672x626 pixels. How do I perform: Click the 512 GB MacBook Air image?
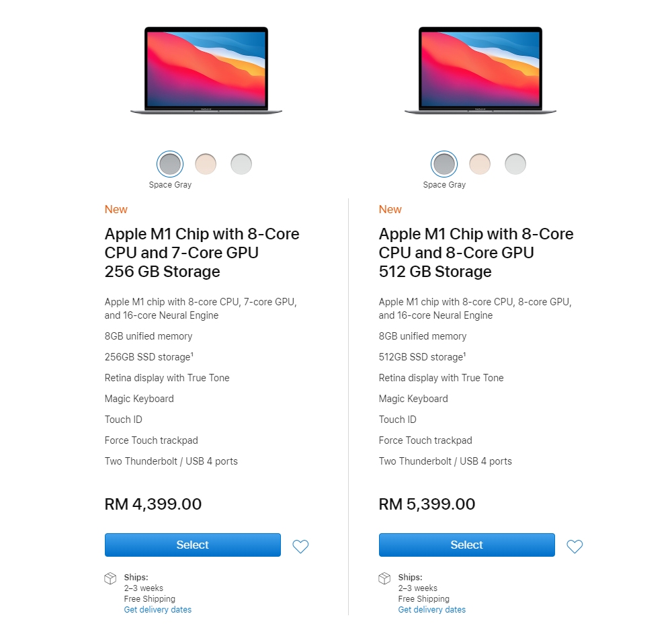[480, 70]
